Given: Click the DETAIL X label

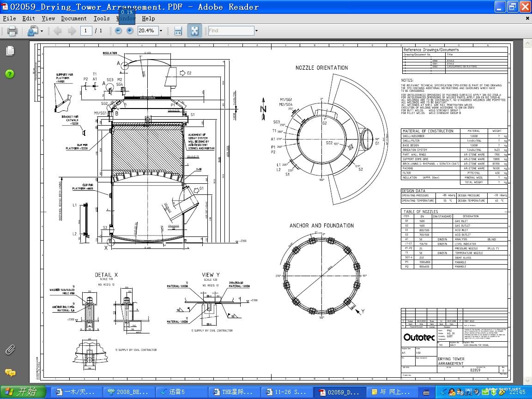Looking at the screenshot, I should pos(106,275).
